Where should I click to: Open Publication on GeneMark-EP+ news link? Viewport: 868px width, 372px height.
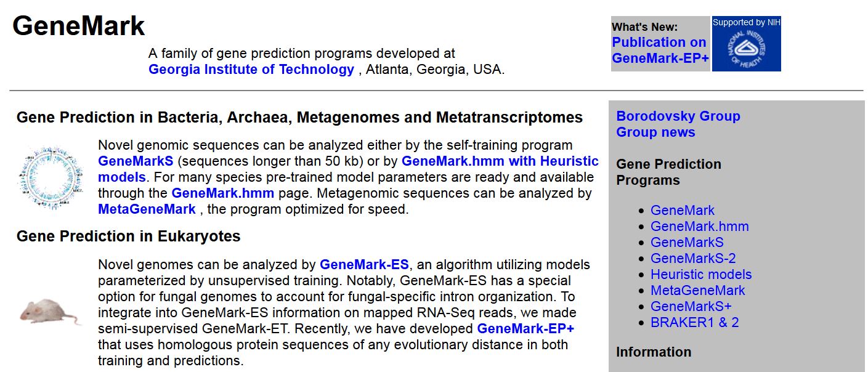(659, 51)
